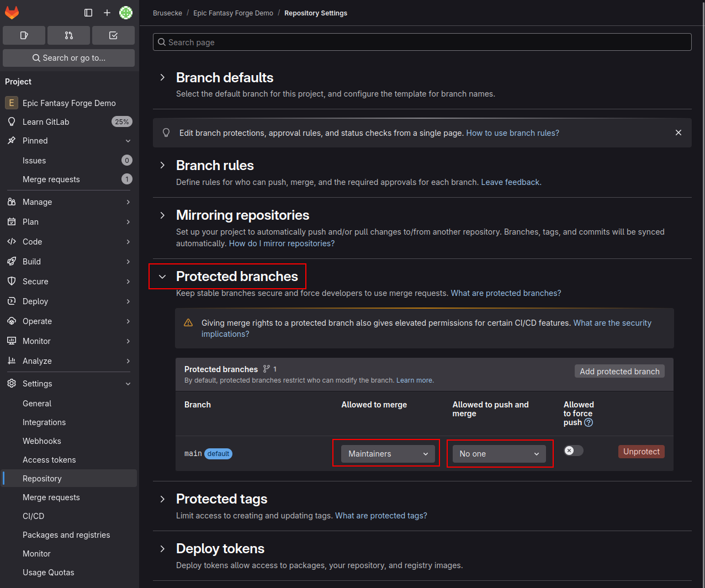Open the Allowed to merge Maintainers dropdown

coord(388,454)
